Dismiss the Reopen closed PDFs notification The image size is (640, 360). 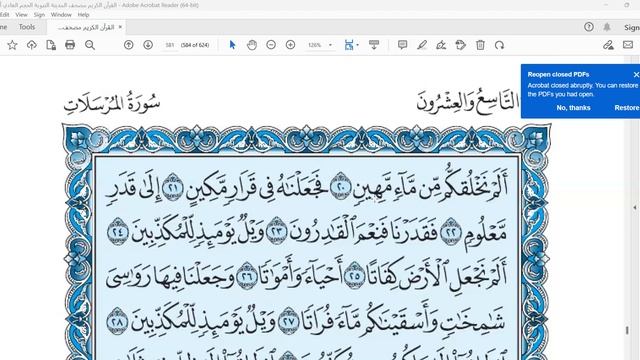tap(636, 74)
